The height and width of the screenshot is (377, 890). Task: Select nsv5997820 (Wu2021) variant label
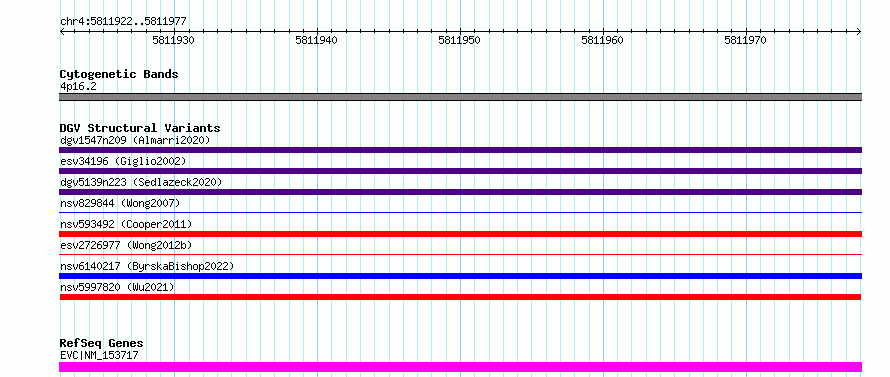pyautogui.click(x=117, y=287)
